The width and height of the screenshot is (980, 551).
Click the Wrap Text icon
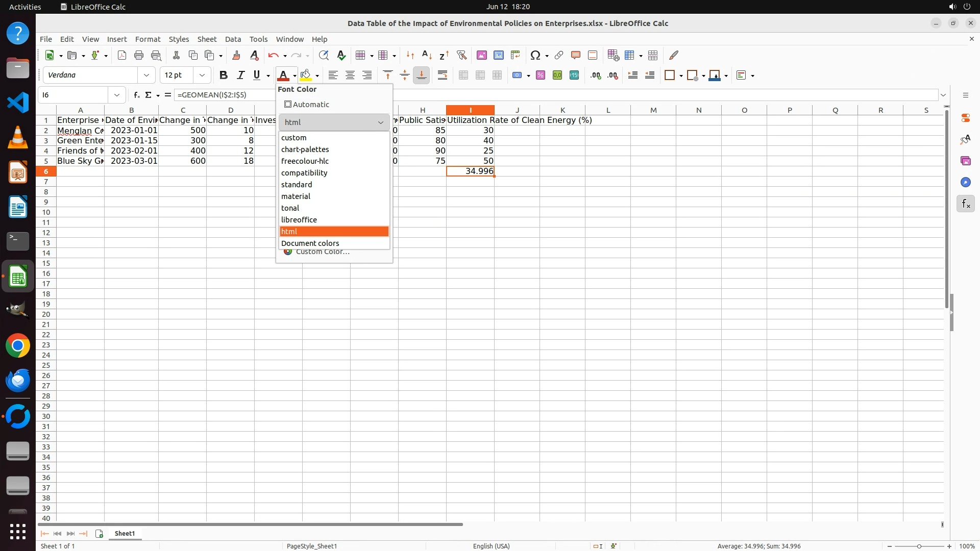point(443,76)
